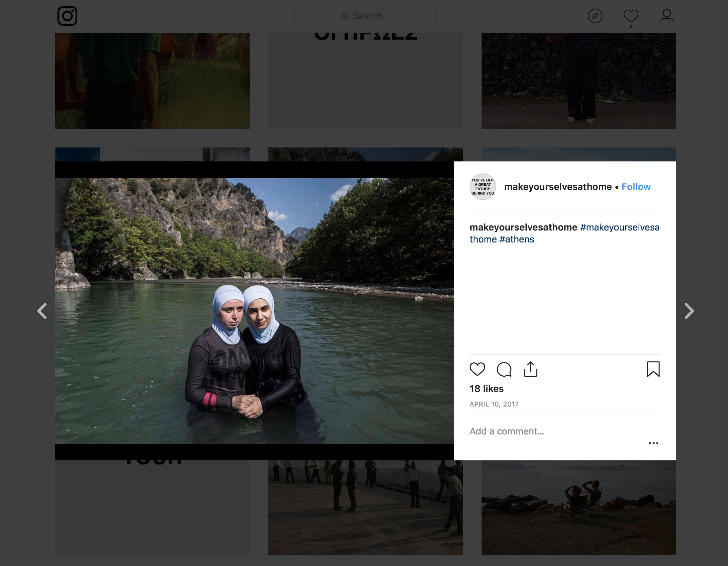Go to previous post with left arrow
This screenshot has height=566, width=728.
coord(42,311)
